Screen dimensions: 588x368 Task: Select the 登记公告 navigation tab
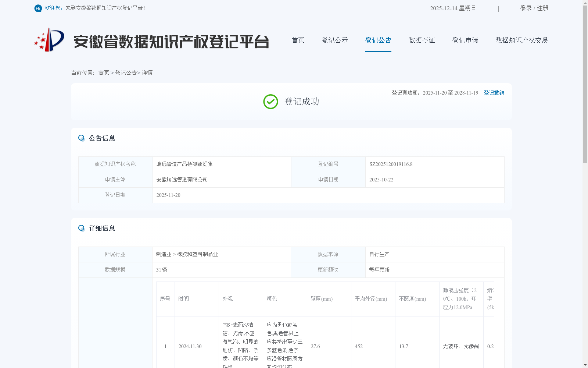click(378, 40)
